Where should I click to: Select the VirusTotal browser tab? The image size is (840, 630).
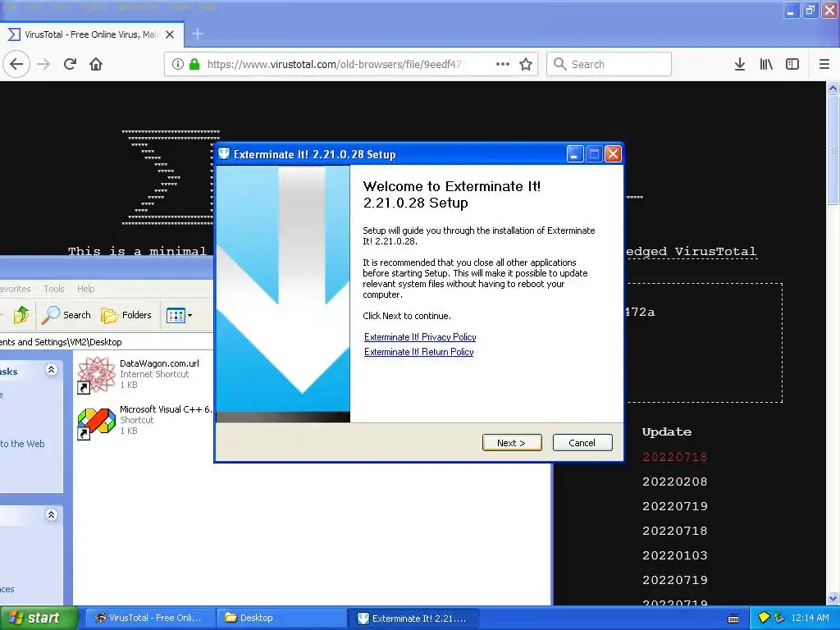pos(92,34)
